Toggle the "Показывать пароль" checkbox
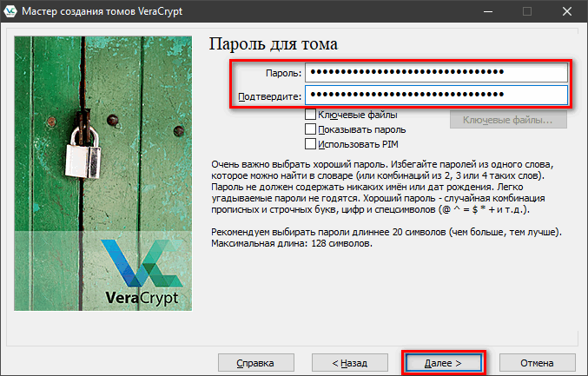The width and height of the screenshot is (588, 376). tap(310, 129)
